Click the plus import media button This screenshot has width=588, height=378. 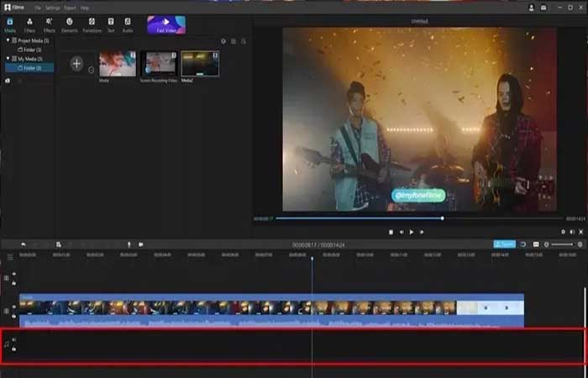tap(76, 64)
